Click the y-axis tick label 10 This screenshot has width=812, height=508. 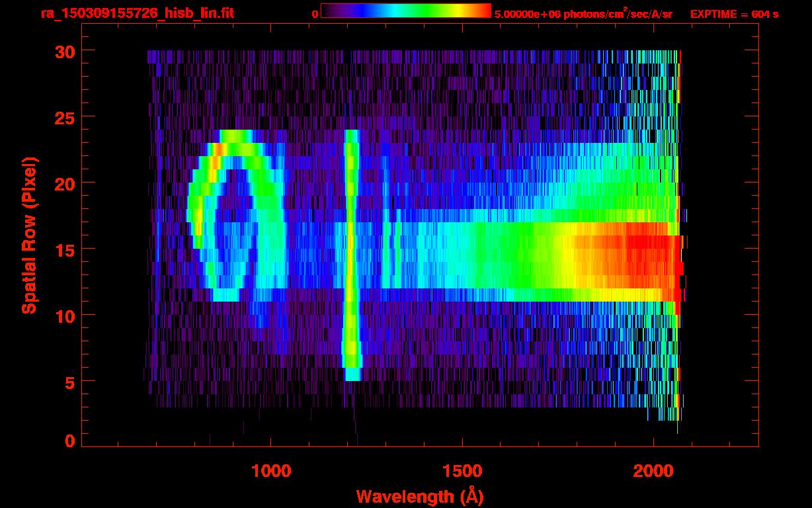point(63,316)
